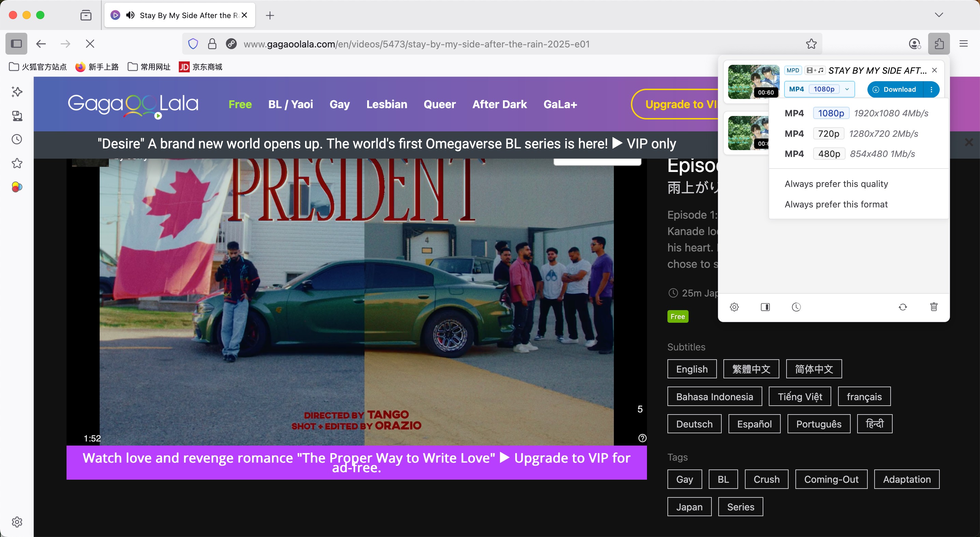The image size is (980, 537).
Task: Click the purple VIP ad-free banner
Action: tap(357, 463)
